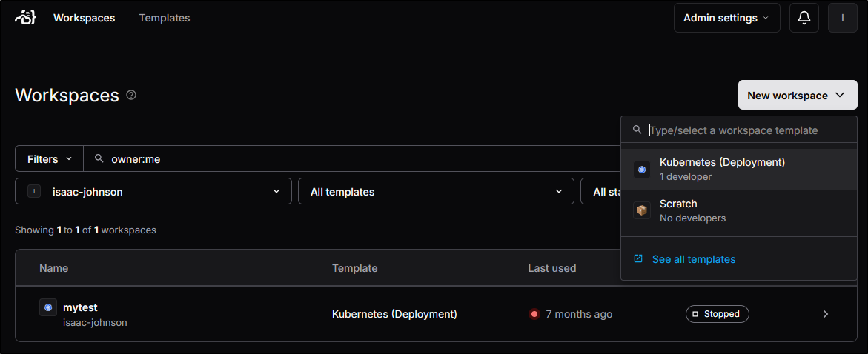The height and width of the screenshot is (354, 868).
Task: Switch to the Templates tab
Action: point(165,18)
